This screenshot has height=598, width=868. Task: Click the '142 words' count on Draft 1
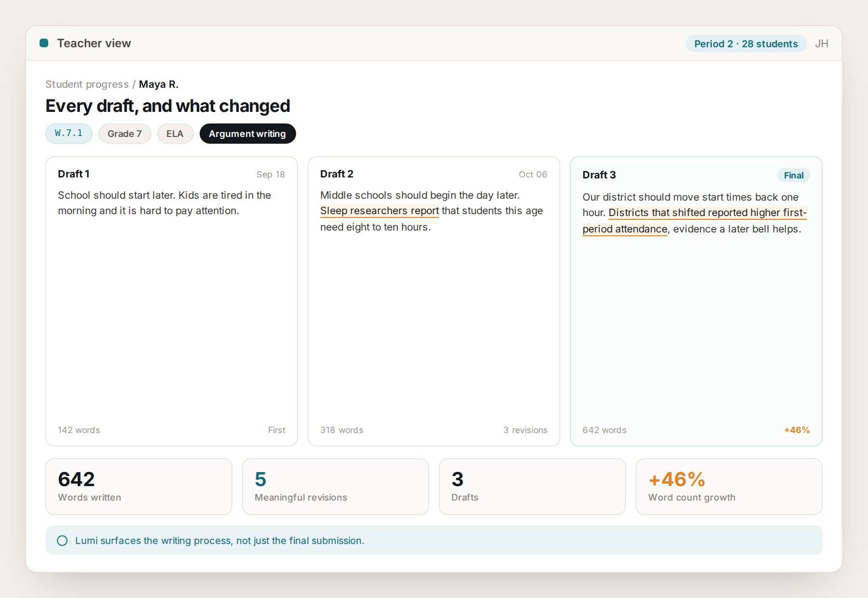79,430
